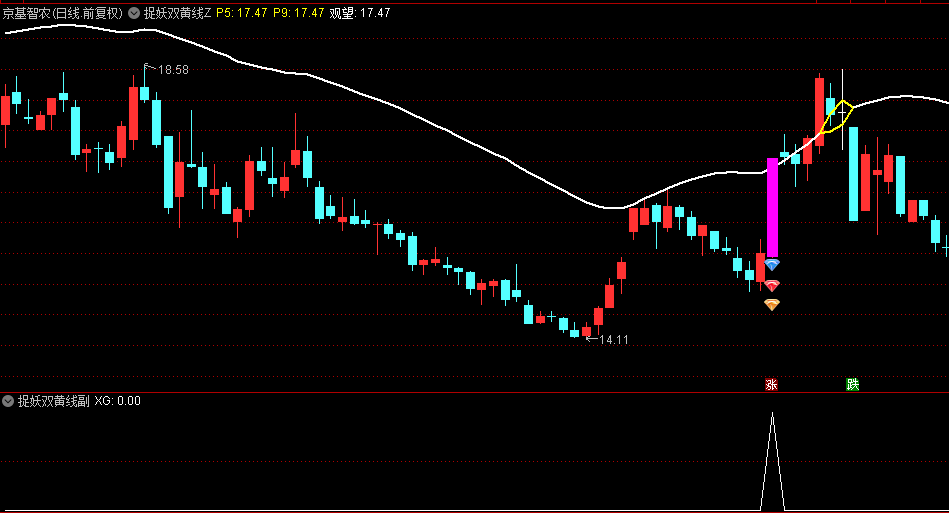Click the orange diamond signal marker
This screenshot has height=513, width=949.
[772, 304]
